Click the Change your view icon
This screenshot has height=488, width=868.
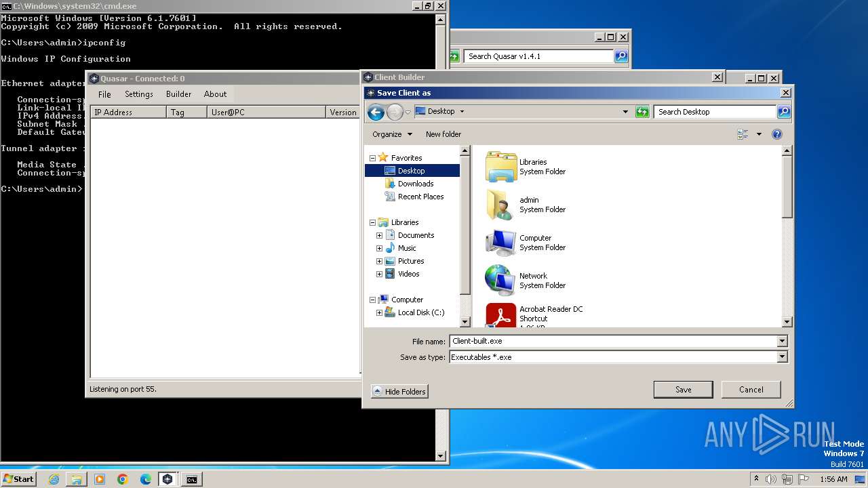click(x=743, y=134)
